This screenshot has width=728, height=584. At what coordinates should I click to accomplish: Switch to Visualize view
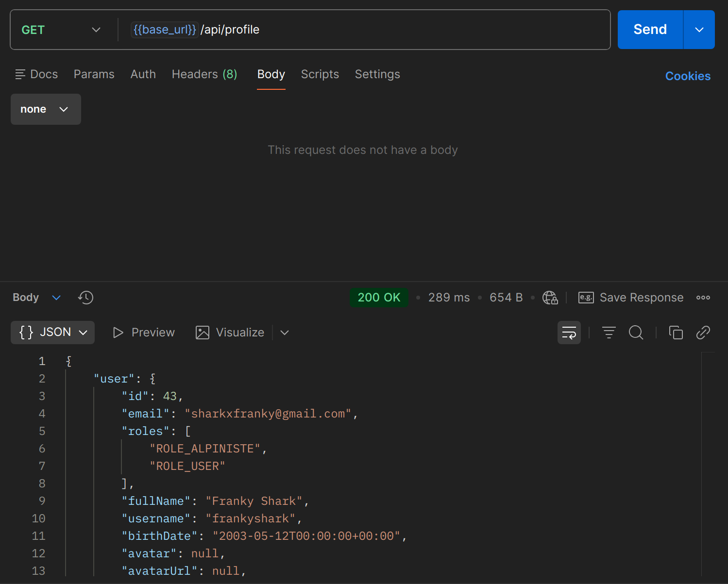pos(230,333)
